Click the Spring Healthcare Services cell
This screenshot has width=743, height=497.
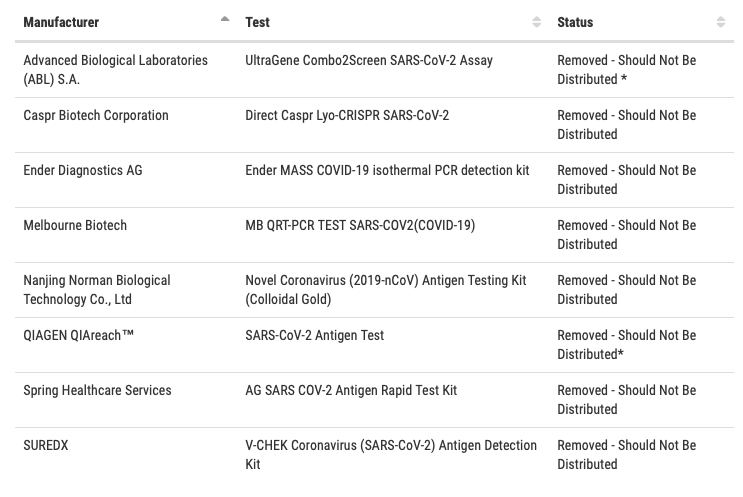point(97,390)
